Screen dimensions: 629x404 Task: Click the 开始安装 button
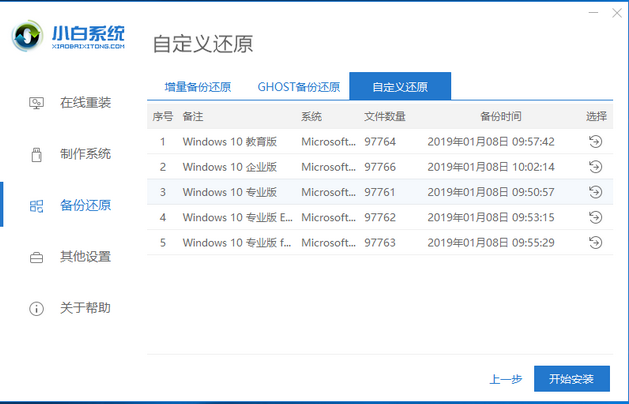[572, 379]
